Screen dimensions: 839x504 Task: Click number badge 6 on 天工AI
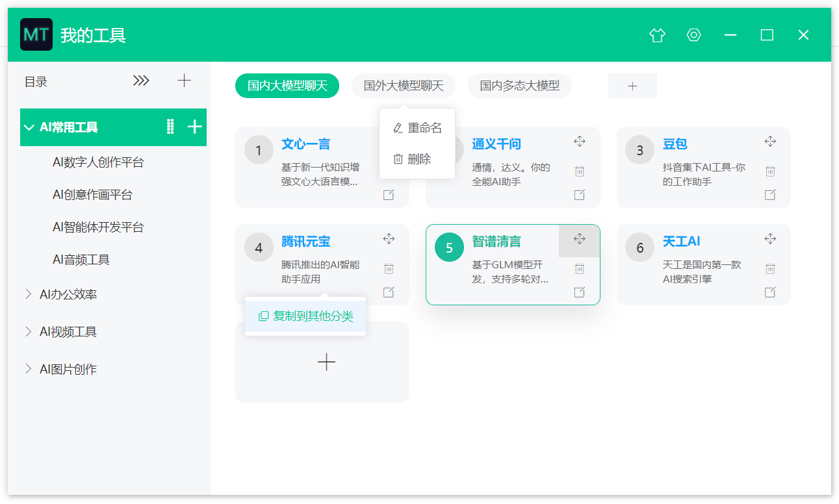point(639,247)
